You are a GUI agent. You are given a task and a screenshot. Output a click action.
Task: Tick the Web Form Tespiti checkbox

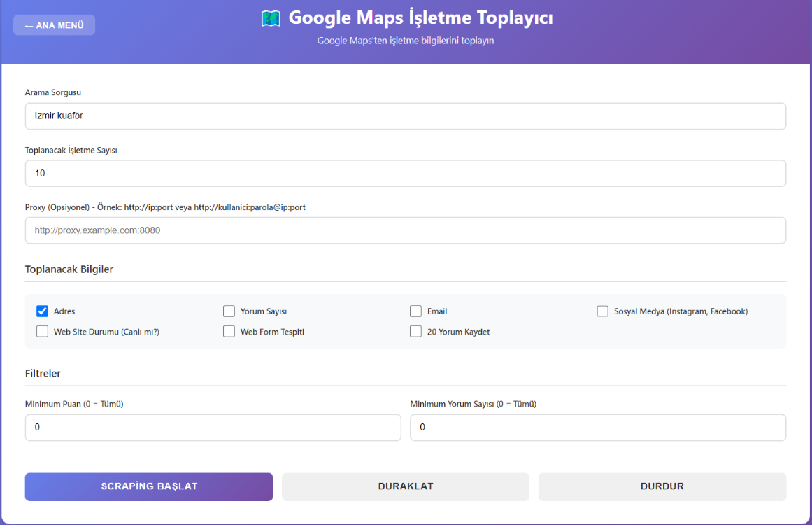(229, 332)
